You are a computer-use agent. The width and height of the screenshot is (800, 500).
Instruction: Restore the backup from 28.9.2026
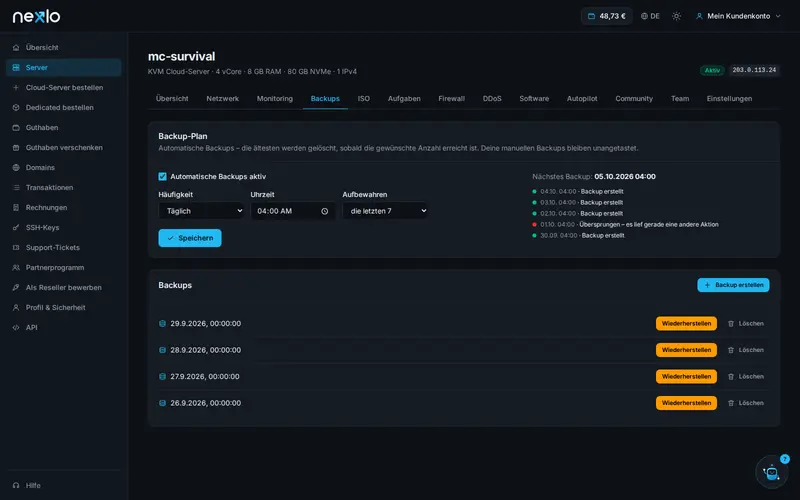686,350
